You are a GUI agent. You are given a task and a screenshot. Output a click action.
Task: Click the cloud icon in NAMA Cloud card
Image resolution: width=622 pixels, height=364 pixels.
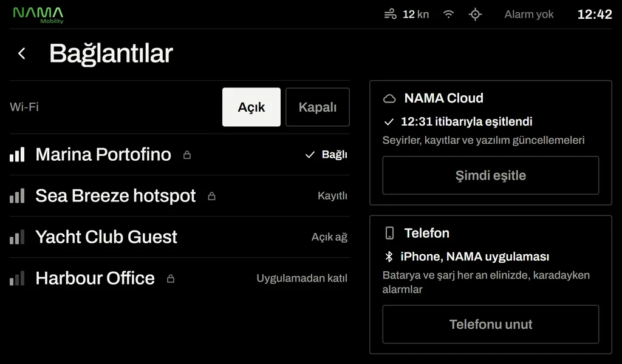389,99
